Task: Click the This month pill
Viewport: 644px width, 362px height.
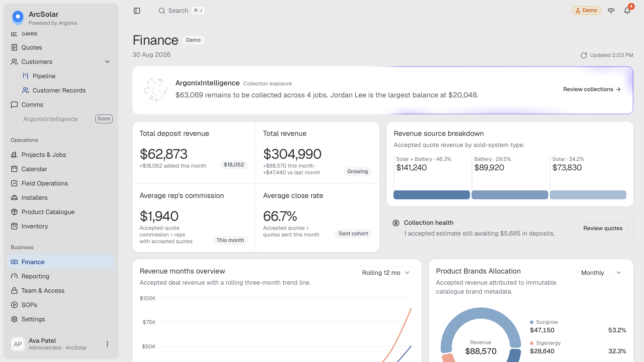Action: pos(230,240)
